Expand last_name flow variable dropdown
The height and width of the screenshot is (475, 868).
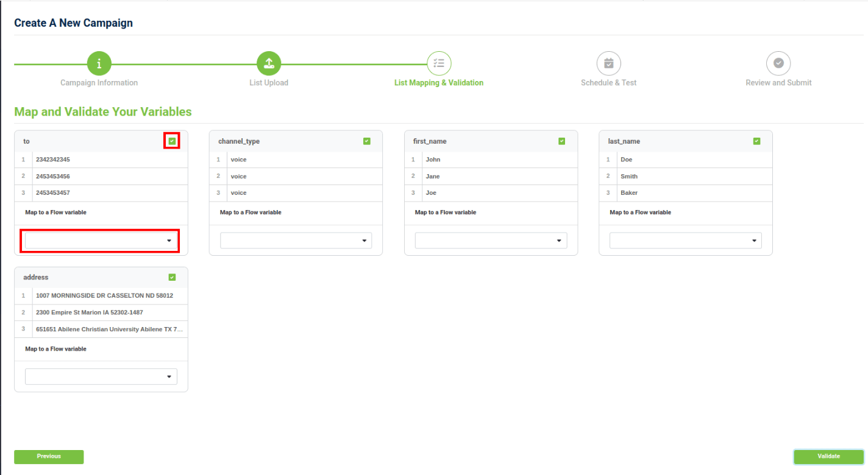[x=685, y=241]
